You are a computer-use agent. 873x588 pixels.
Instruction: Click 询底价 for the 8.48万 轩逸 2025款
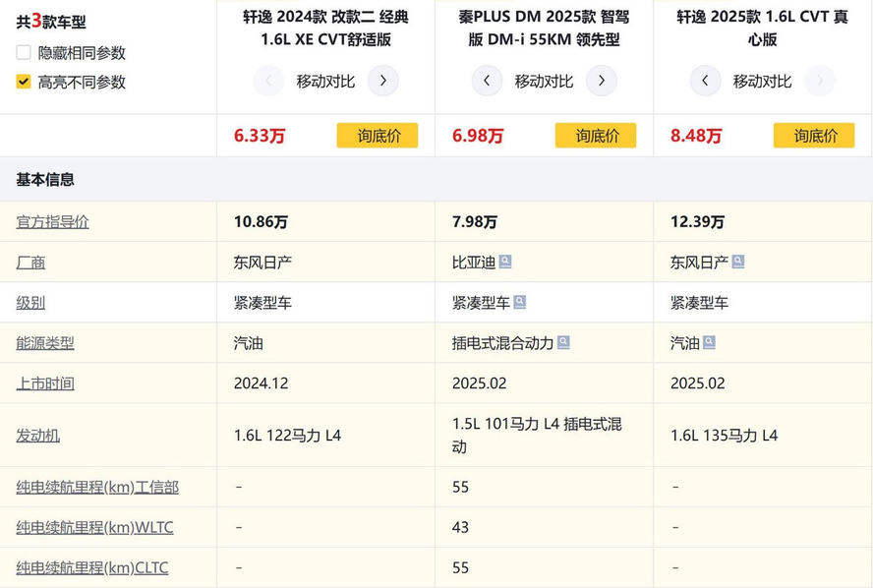tap(813, 136)
